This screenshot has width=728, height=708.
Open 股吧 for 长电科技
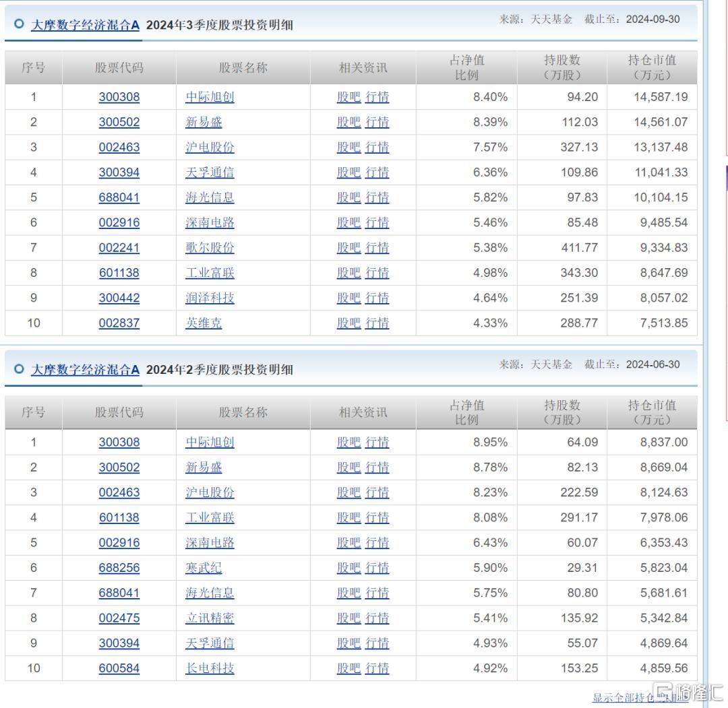click(x=348, y=668)
